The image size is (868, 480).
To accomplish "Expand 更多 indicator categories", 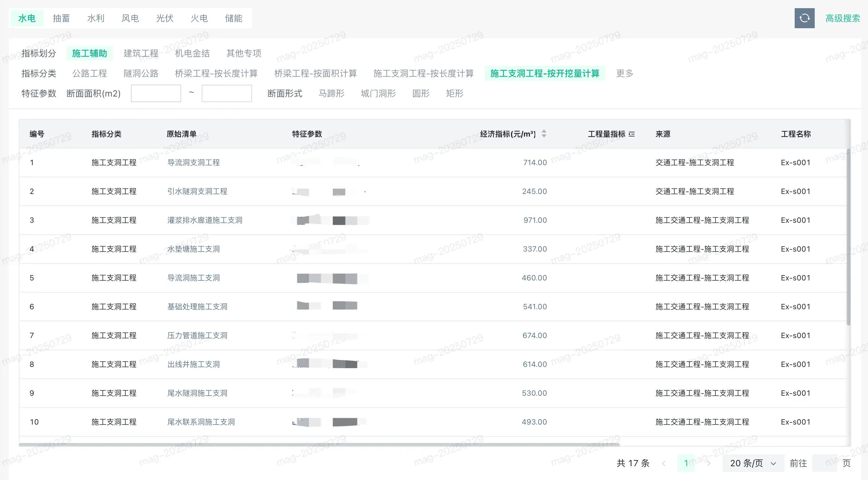I will pos(625,73).
